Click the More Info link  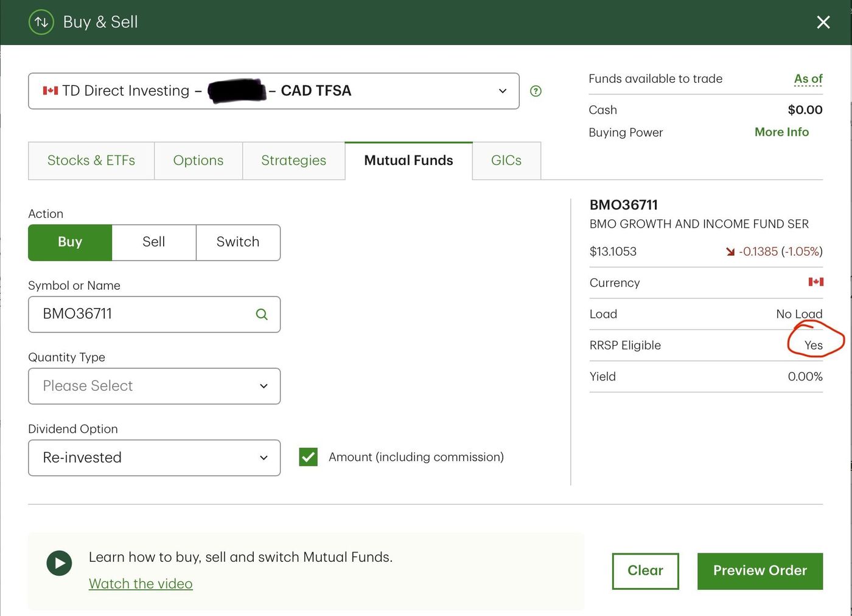(782, 132)
